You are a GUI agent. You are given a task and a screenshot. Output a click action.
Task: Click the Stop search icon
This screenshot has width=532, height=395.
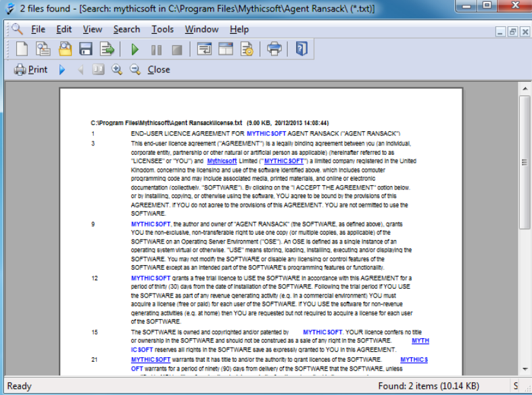(x=177, y=50)
